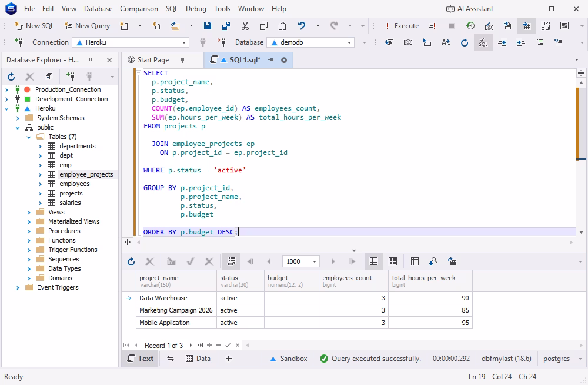Refresh the Database Explorer tree
Screen dimensions: 588x385
point(11,77)
